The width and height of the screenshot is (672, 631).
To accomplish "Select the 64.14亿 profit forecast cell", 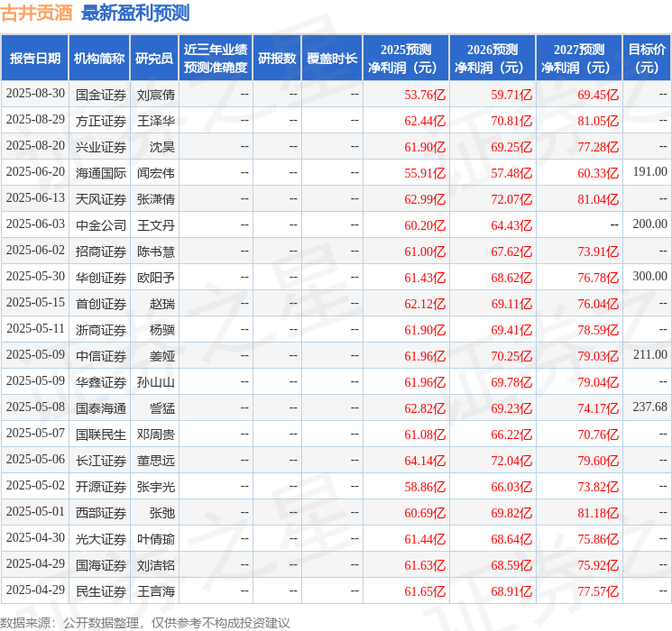I will (425, 461).
